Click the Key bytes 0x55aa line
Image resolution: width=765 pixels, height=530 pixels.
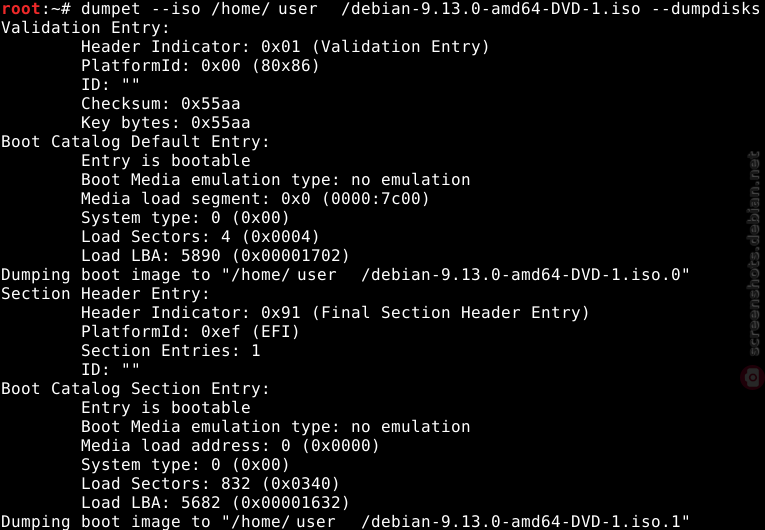(165, 122)
